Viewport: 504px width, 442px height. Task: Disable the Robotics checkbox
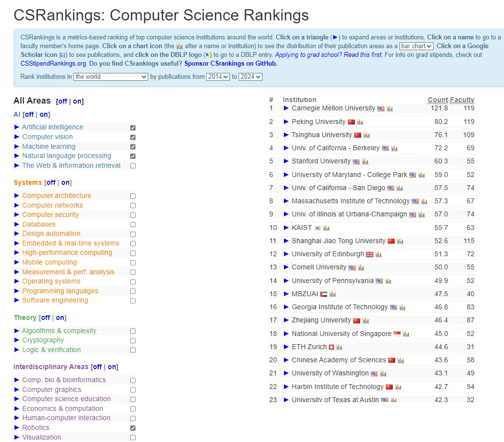pyautogui.click(x=133, y=428)
